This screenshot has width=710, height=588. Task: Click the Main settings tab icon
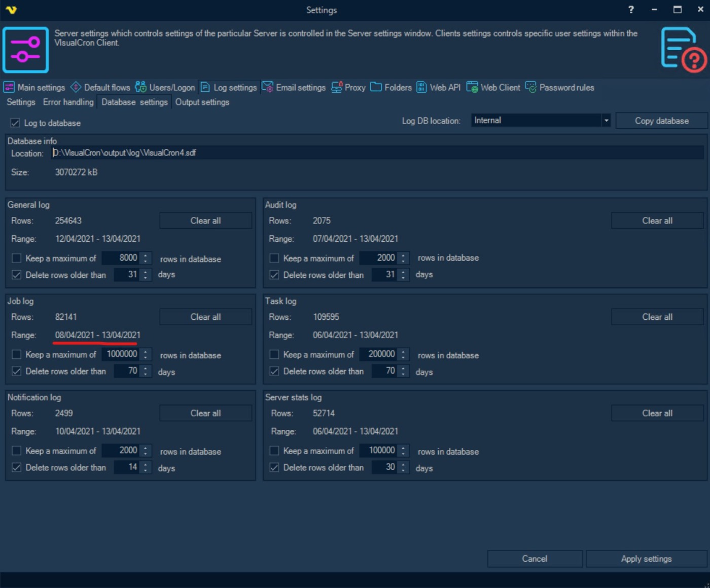point(9,87)
